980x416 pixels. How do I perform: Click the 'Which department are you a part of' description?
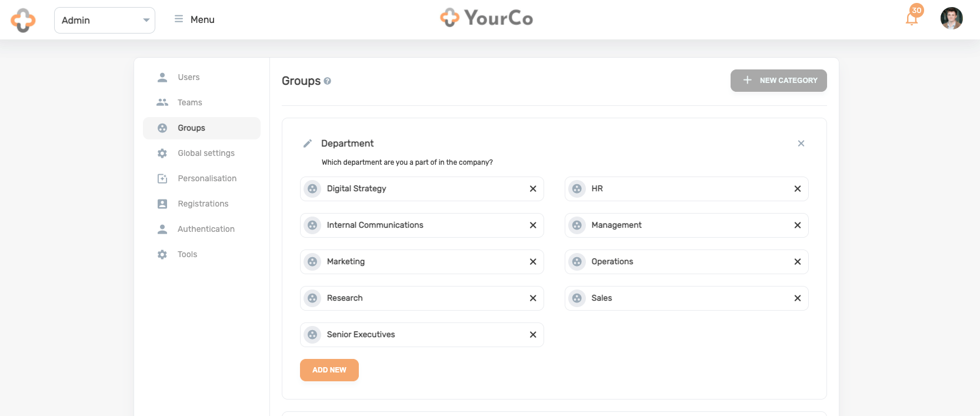click(x=407, y=162)
